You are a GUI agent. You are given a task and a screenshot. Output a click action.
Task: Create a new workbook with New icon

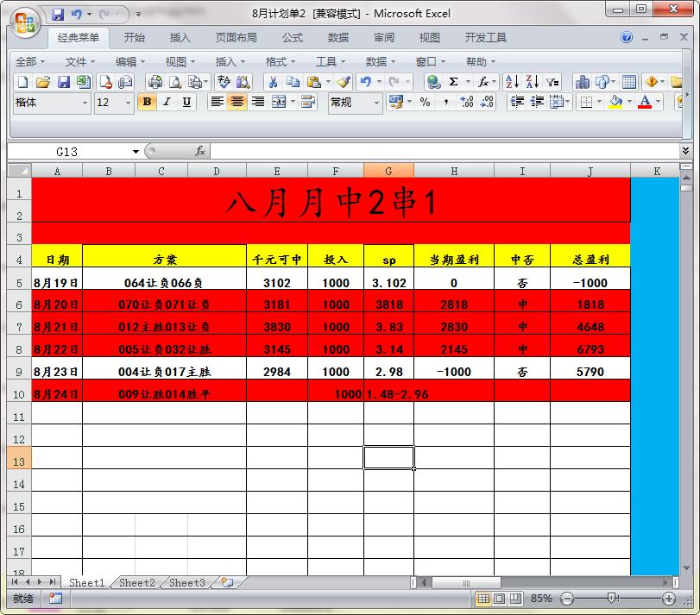click(x=23, y=82)
